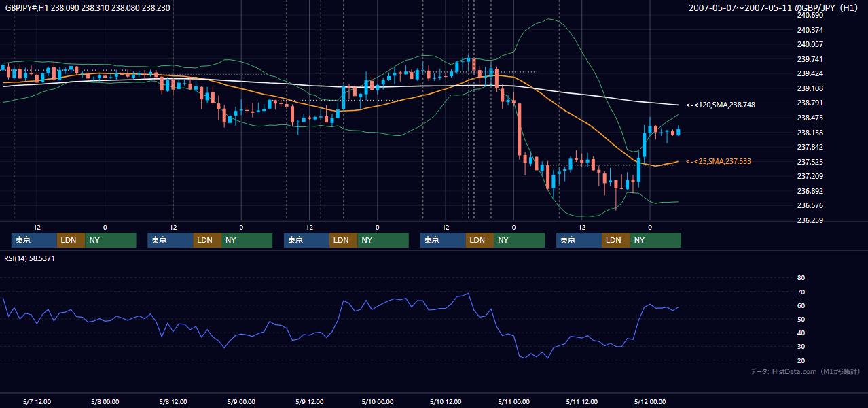Viewport: 868px width, 408px height.
Task: Click RSI scale level 50
Action: click(801, 319)
